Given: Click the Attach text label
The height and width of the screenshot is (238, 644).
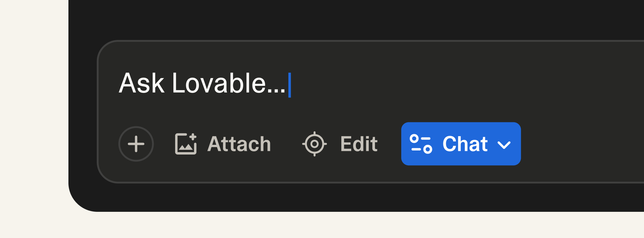Looking at the screenshot, I should click(239, 144).
